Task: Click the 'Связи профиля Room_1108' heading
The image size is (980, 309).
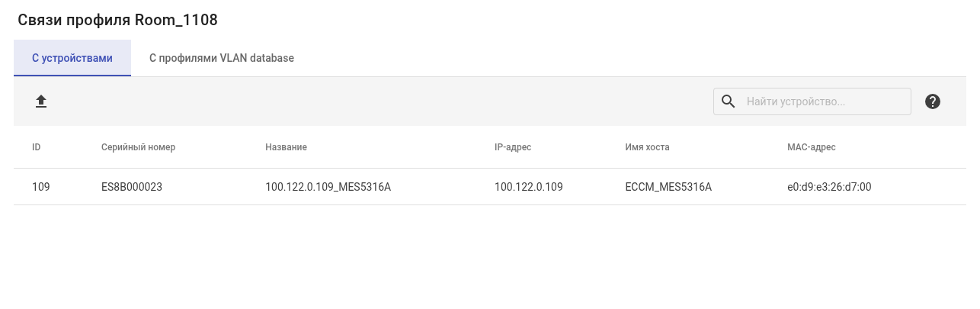Action: point(117,21)
